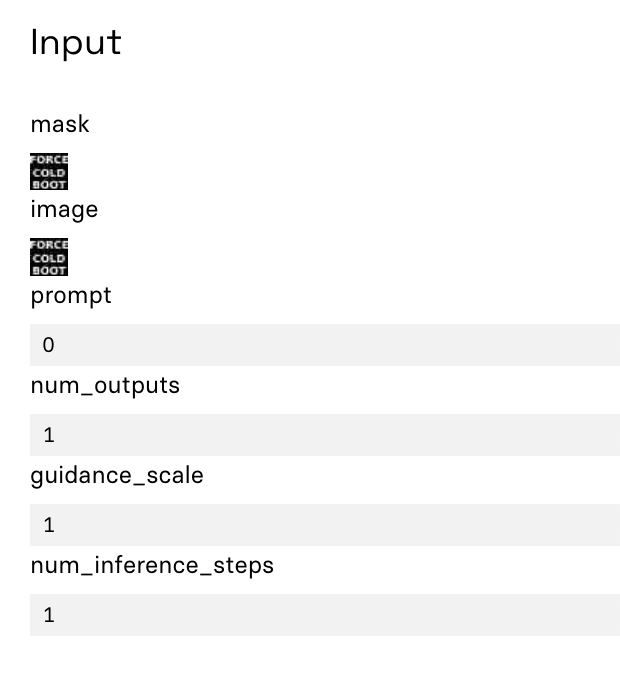This screenshot has height=686, width=620.
Task: Click the guidance_scale parameter label
Action: [117, 475]
